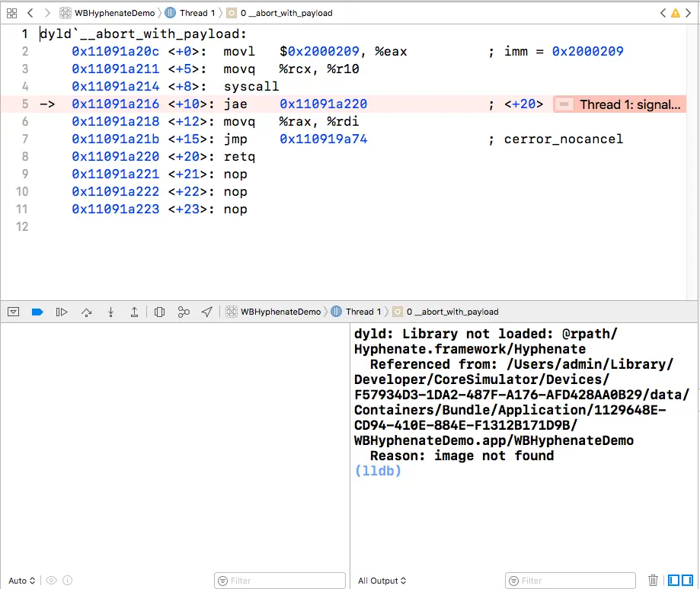Open the Auto variables scope dropdown
This screenshot has width=700, height=589.
[x=22, y=581]
